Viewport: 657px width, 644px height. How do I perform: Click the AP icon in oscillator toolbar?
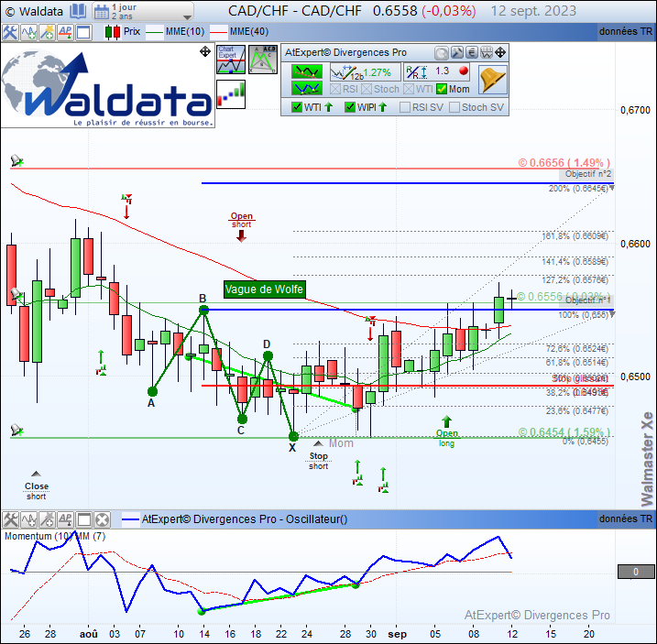(x=65, y=520)
